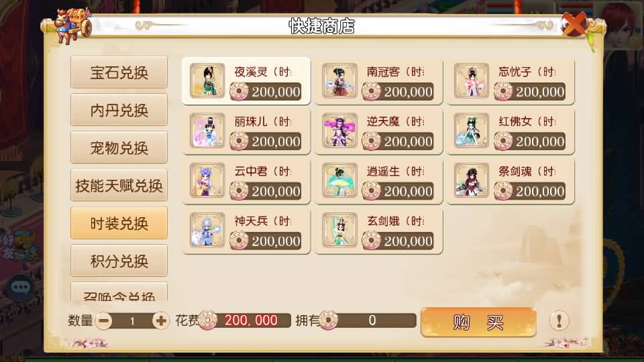The width and height of the screenshot is (644, 362).
Task: Click the 红佛女 costume icon
Action: (471, 131)
